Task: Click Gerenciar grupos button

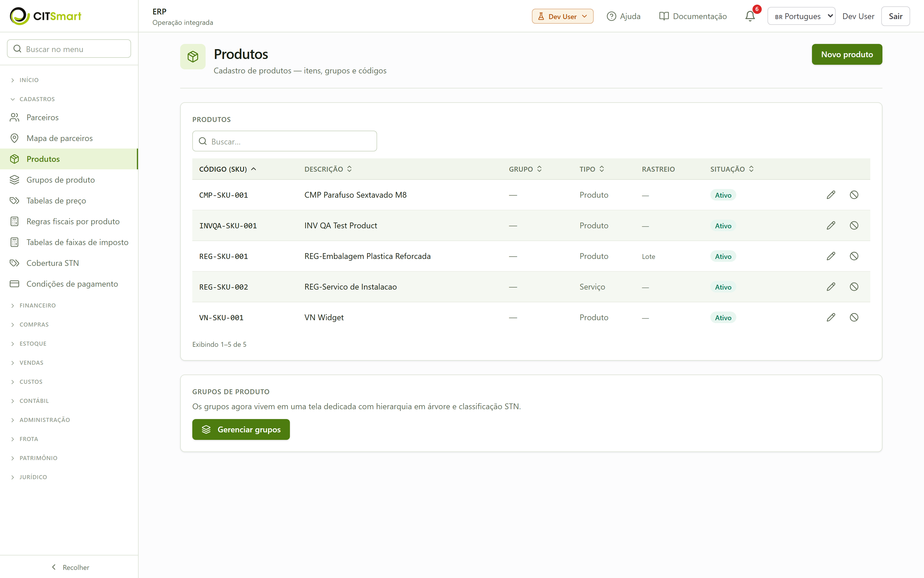Action: [x=241, y=429]
